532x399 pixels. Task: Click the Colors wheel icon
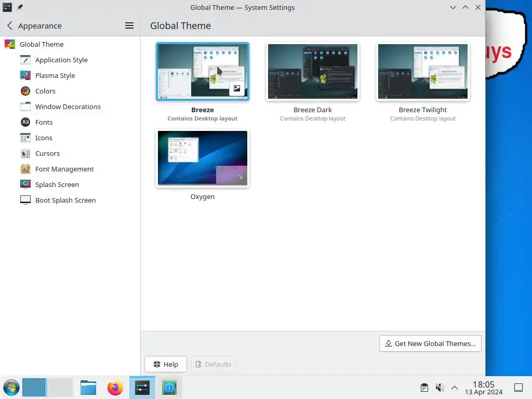pyautogui.click(x=25, y=91)
